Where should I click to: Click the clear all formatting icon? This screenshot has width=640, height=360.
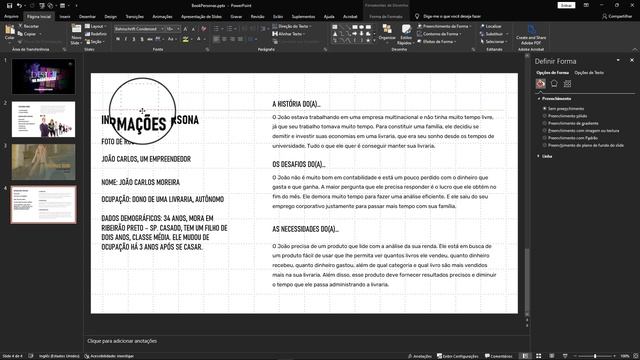[204, 29]
